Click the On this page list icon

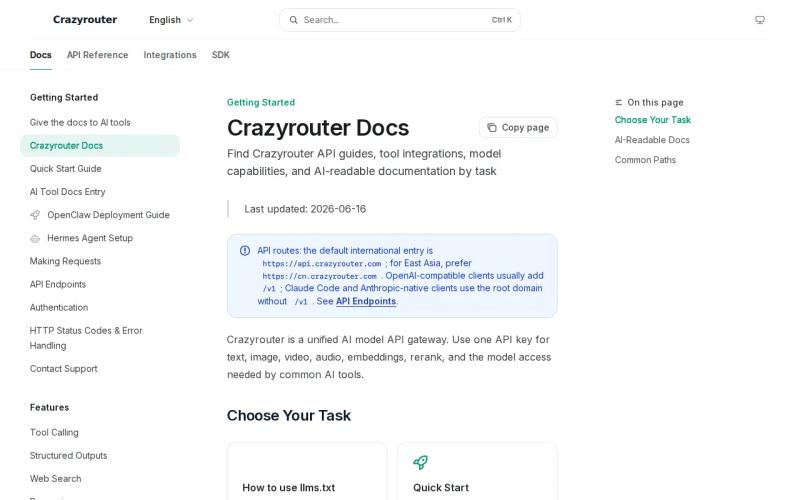coord(618,103)
